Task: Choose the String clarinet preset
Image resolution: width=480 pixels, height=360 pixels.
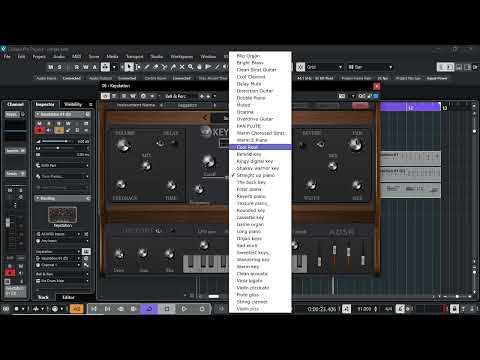Action: [260, 302]
